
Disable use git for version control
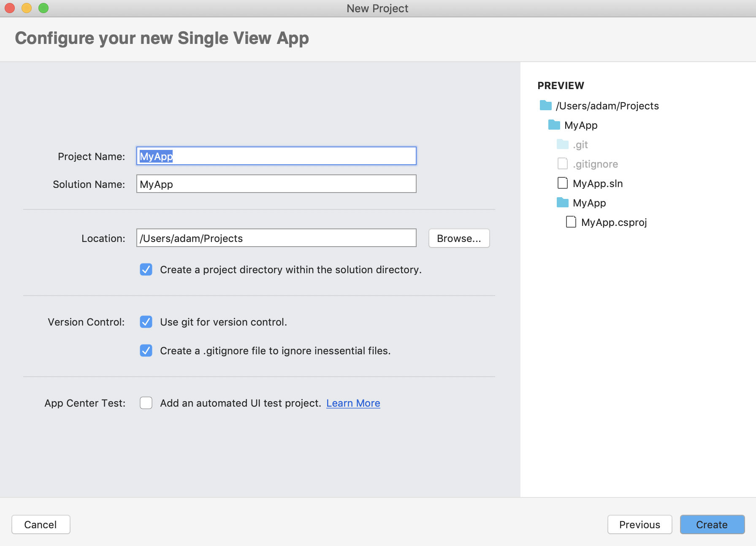tap(146, 322)
